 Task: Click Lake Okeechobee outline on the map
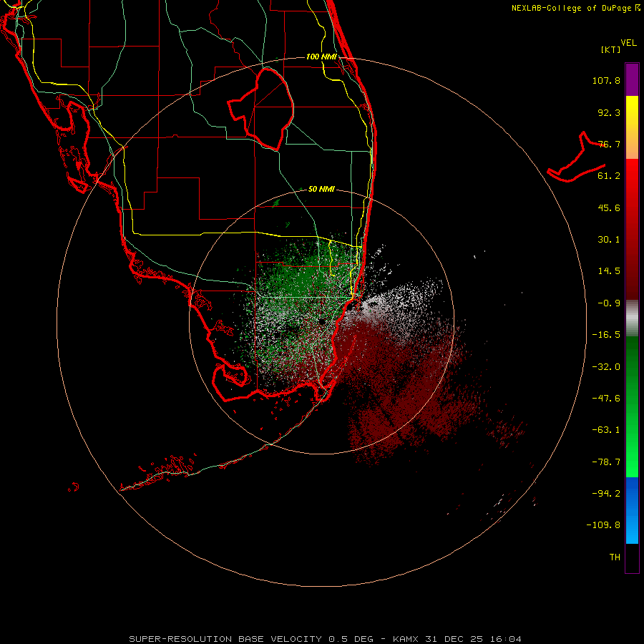[261, 109]
